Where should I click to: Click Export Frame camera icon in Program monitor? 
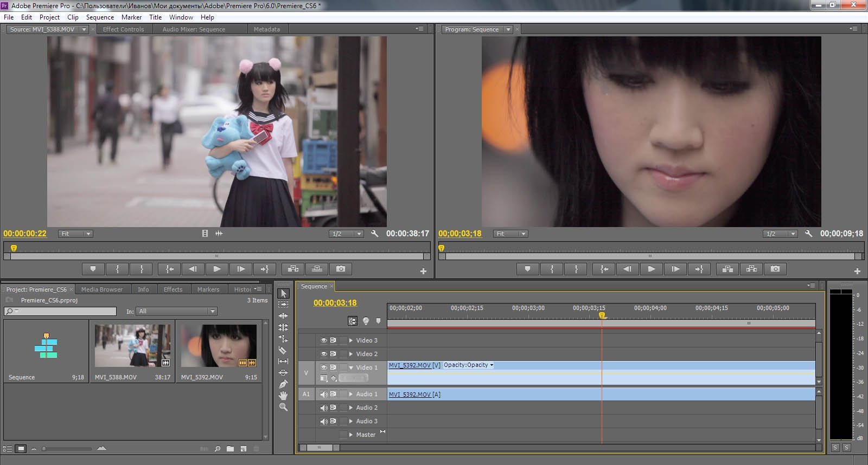point(775,269)
